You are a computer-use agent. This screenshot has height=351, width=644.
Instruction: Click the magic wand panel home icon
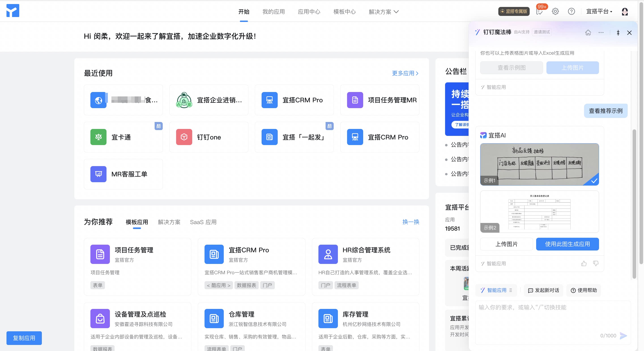coord(588,32)
